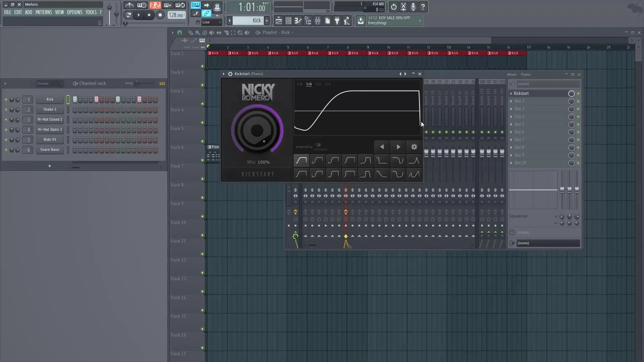The width and height of the screenshot is (644, 362).
Task: Toggle pattern/song mode switch
Action: (196, 5)
